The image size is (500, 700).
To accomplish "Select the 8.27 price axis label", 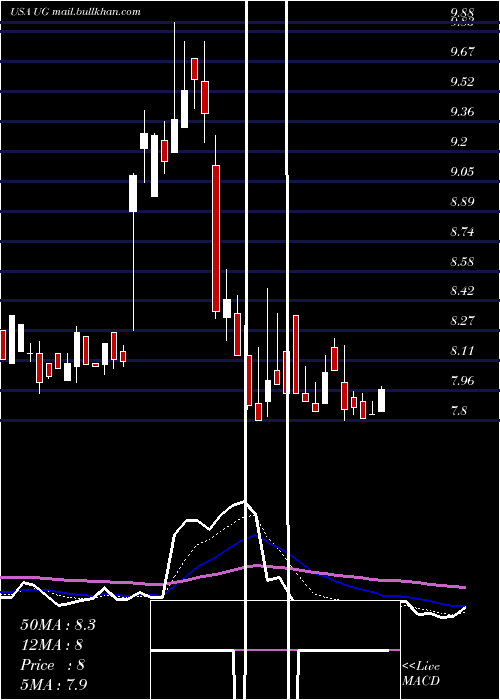I will pos(462,321).
